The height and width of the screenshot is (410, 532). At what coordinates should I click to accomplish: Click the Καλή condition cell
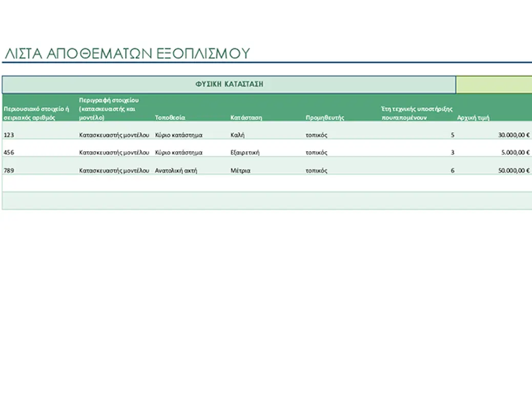[x=238, y=135]
